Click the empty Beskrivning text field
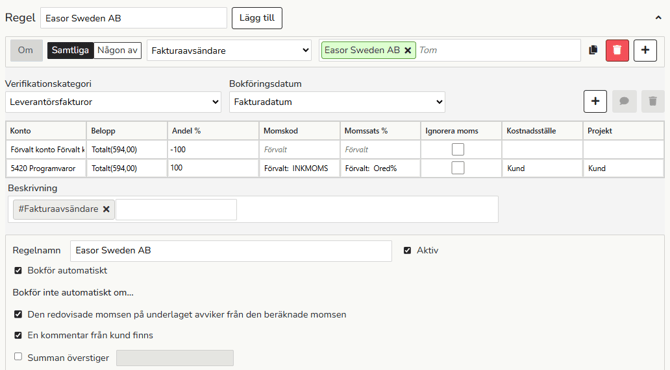This screenshot has width=670, height=370. [x=176, y=209]
